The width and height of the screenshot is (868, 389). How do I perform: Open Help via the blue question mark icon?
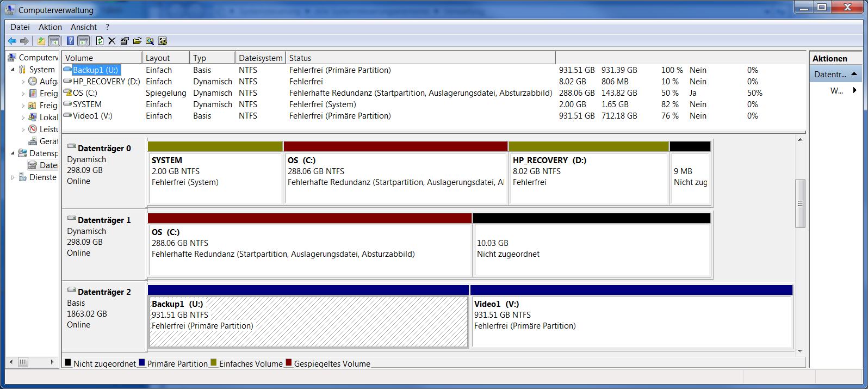(71, 41)
